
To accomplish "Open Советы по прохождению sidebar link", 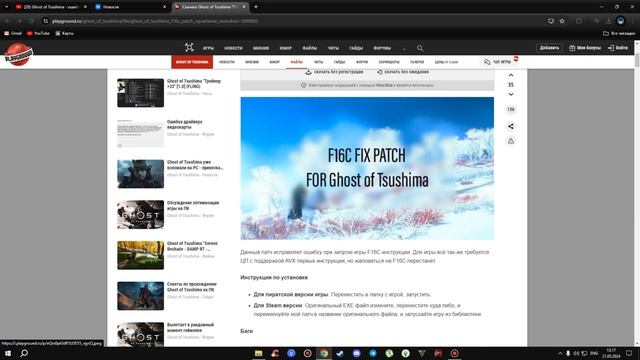I will click(192, 287).
